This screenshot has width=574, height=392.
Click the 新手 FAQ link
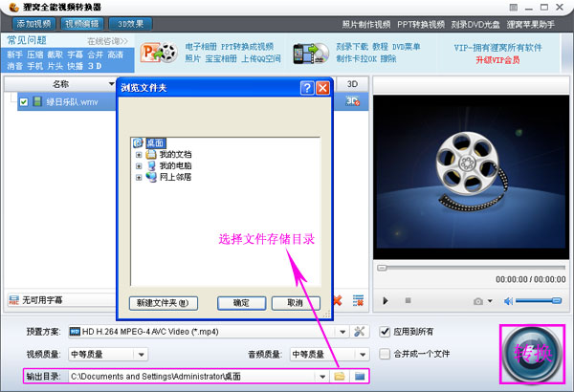coord(14,54)
